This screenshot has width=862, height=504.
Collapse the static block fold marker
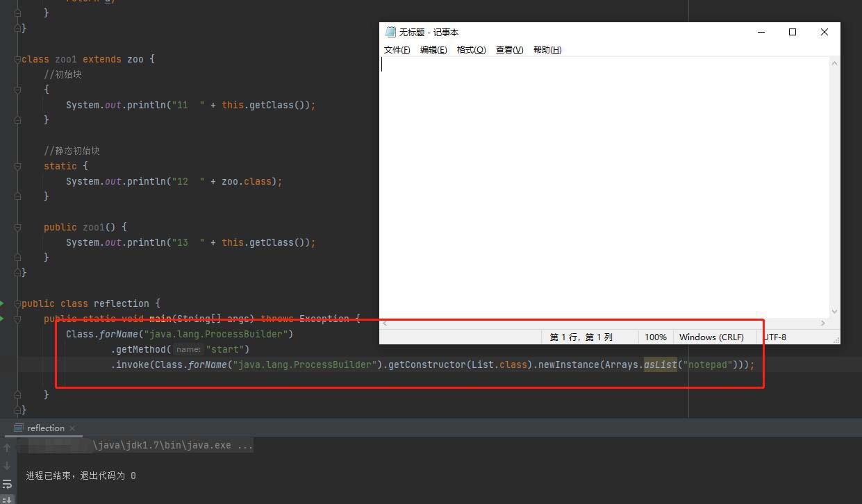tap(17, 166)
